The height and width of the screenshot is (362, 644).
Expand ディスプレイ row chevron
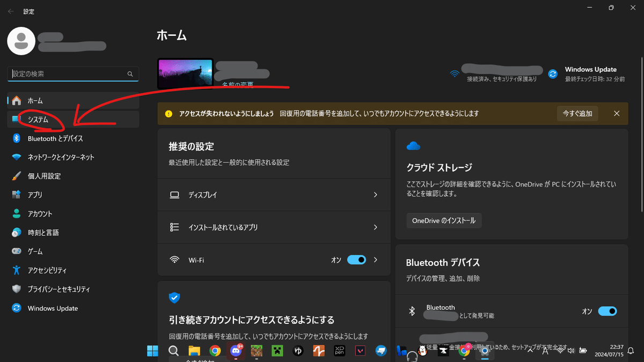click(376, 195)
